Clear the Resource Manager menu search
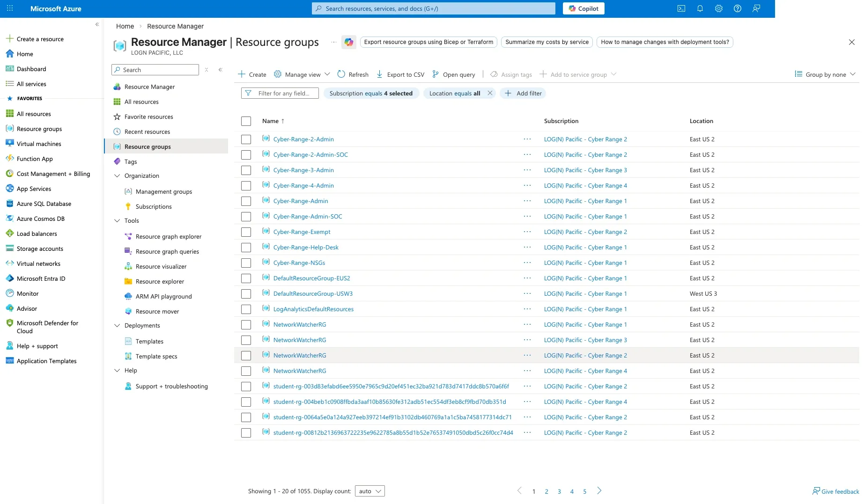Screen dimensions: 864x504 [207, 70]
